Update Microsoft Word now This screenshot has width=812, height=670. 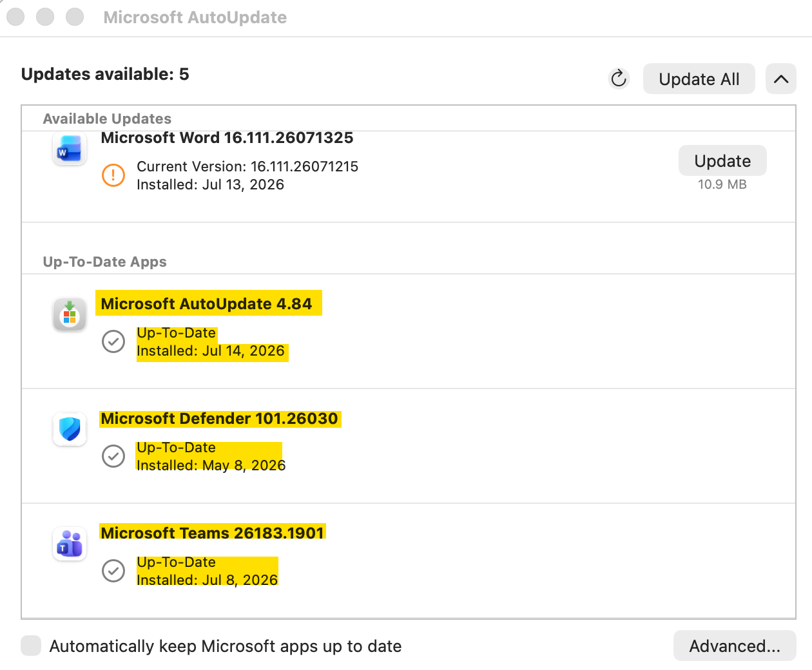tap(722, 160)
